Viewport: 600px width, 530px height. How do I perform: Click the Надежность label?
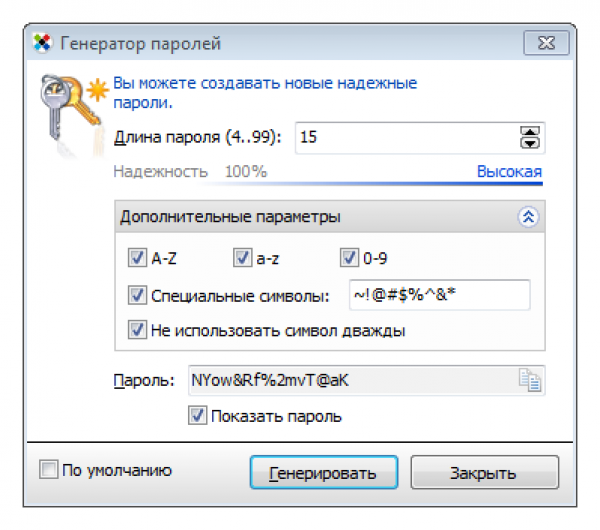pos(160,171)
